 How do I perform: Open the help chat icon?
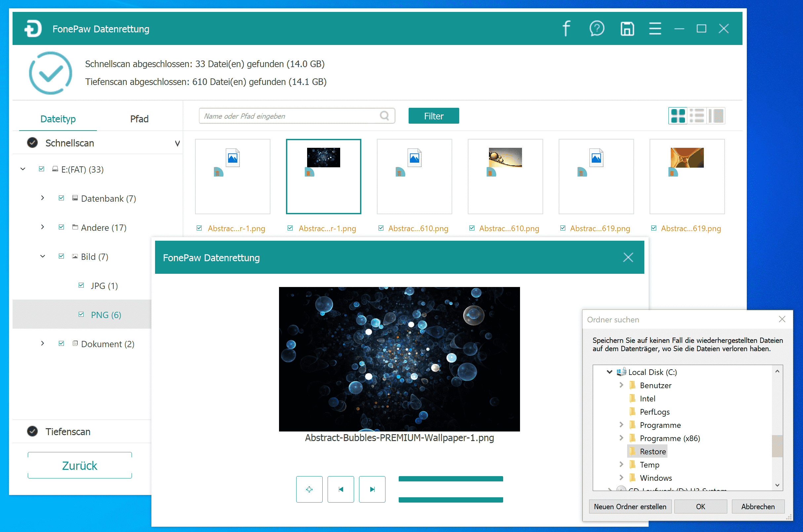point(597,28)
